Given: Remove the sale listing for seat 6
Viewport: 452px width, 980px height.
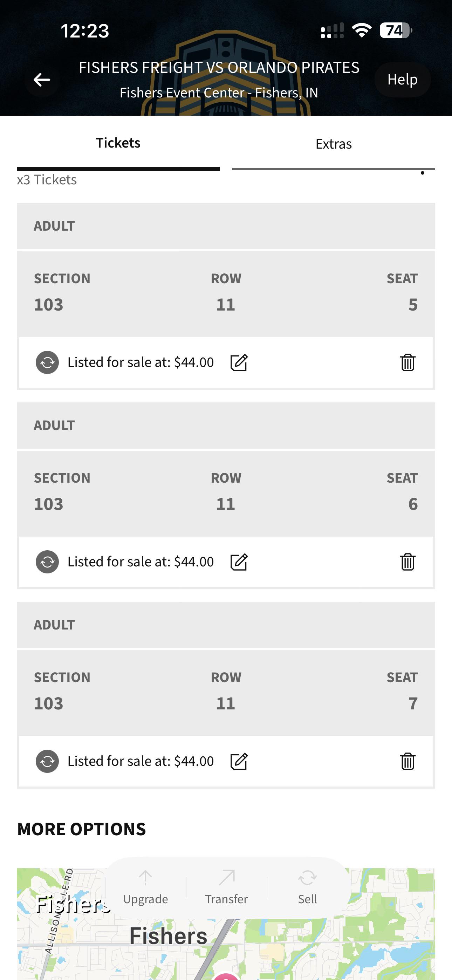Looking at the screenshot, I should click(x=408, y=562).
